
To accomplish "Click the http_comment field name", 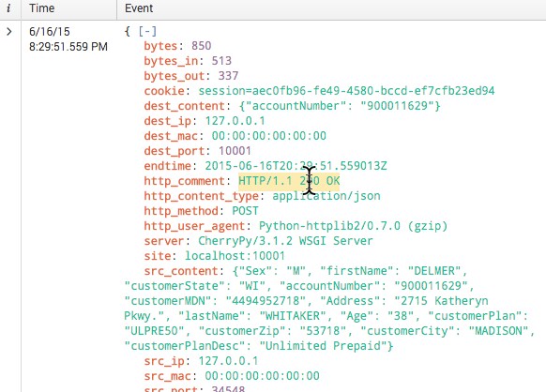I will click(185, 181).
